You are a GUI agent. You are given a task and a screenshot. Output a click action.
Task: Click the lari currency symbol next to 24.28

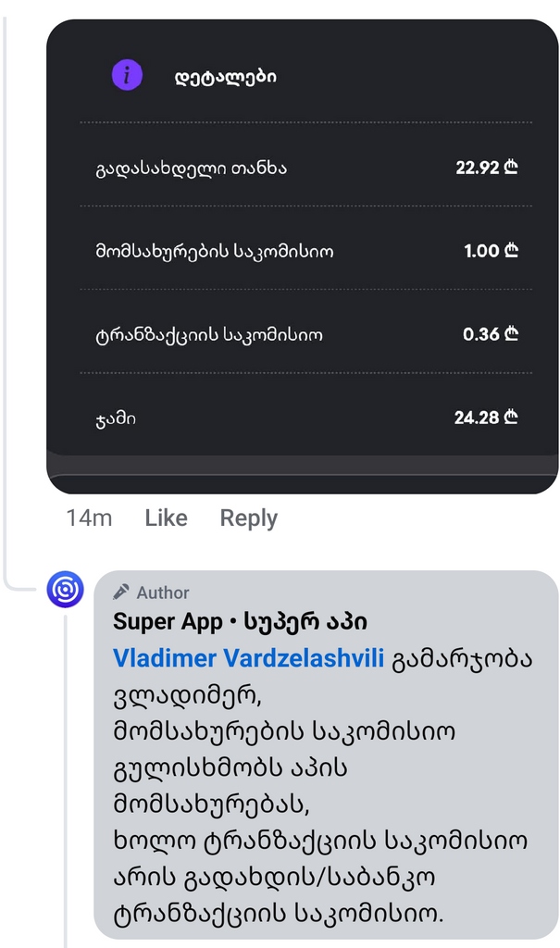point(511,418)
